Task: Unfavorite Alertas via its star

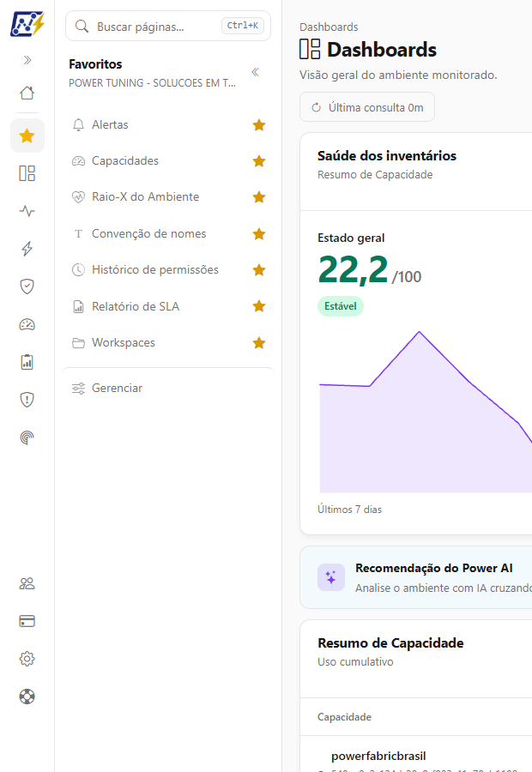Action: (x=259, y=125)
